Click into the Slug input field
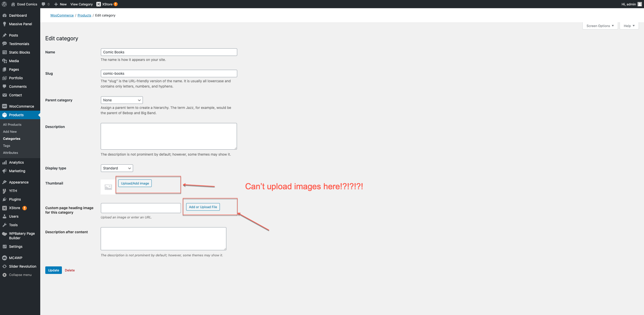The height and width of the screenshot is (315, 644). point(169,73)
